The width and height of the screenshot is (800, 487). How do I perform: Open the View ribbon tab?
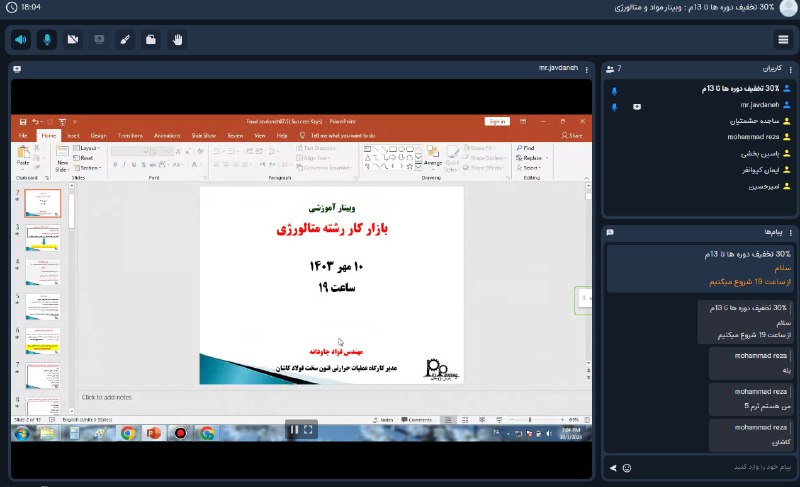click(x=260, y=136)
